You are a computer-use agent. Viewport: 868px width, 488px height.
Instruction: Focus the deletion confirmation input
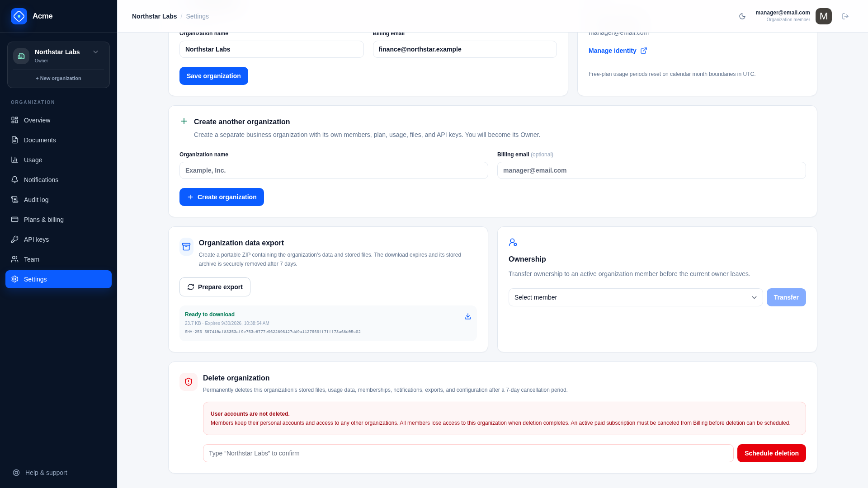468,453
